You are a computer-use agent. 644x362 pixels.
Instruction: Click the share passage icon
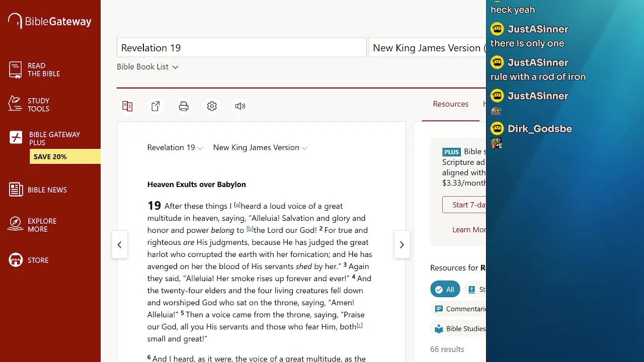[155, 106]
